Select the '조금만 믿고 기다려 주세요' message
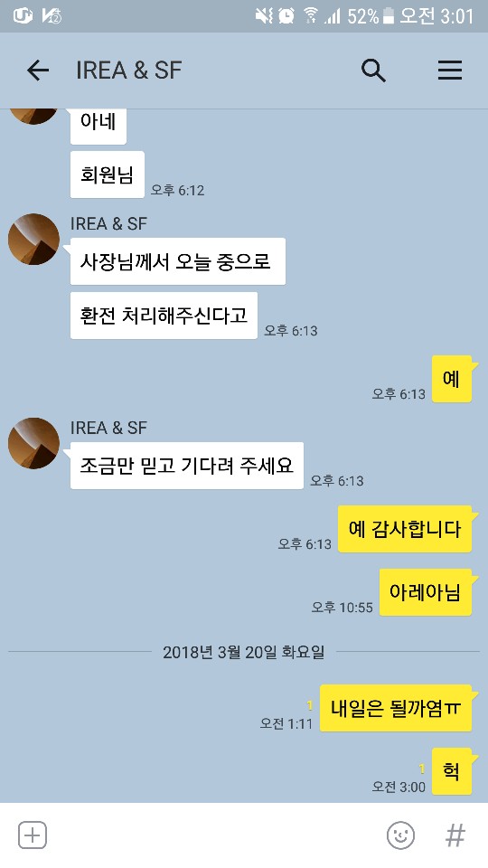This screenshot has height=868, width=488. [186, 466]
